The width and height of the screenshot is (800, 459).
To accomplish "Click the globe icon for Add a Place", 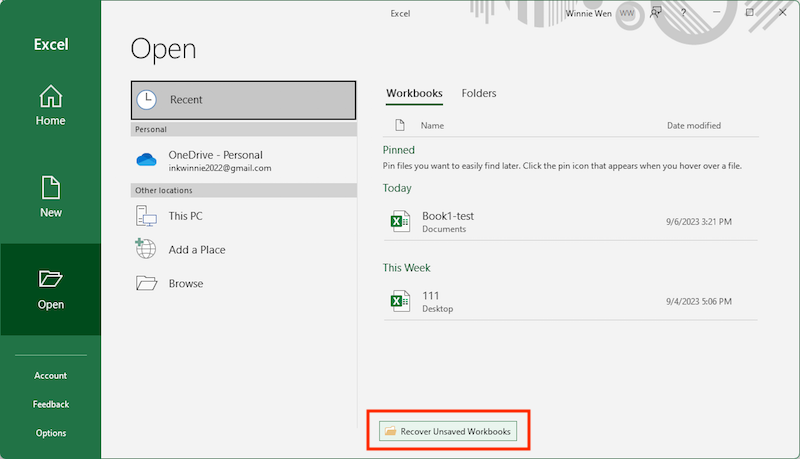I will (x=146, y=249).
